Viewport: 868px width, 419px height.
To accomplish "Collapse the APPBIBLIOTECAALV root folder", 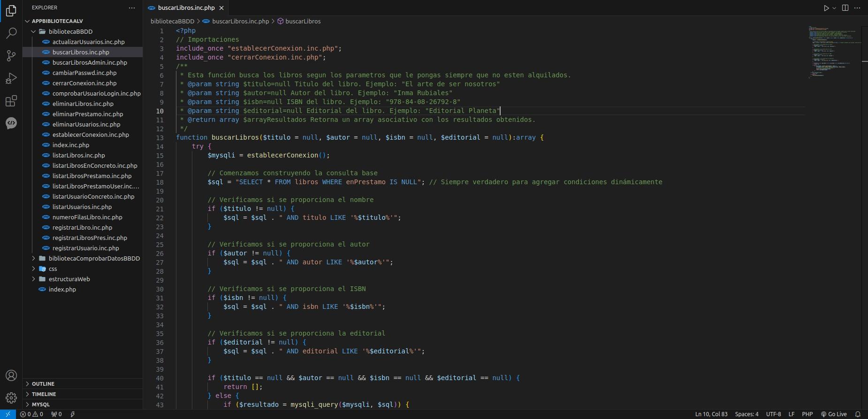I will point(83,21).
